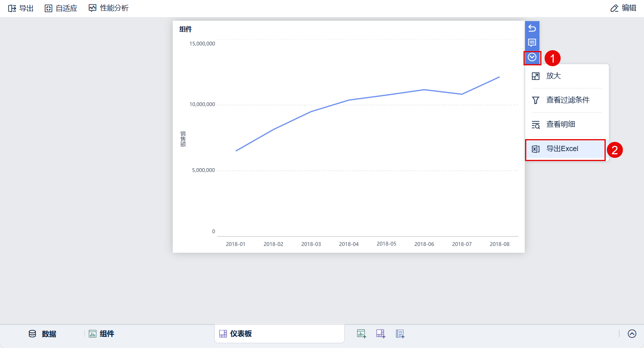Expand the chart's circled chevron dropdown
Image resolution: width=644 pixels, height=348 pixels.
[532, 57]
